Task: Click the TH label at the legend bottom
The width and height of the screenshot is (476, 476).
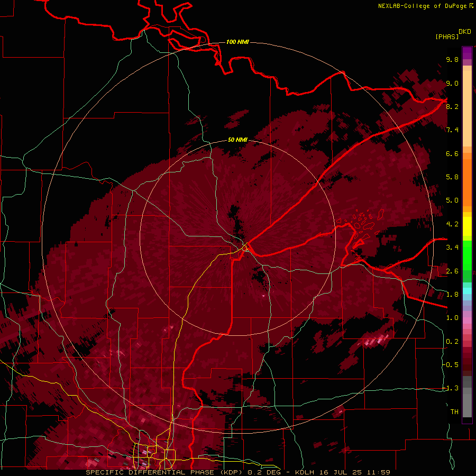Action: click(454, 412)
